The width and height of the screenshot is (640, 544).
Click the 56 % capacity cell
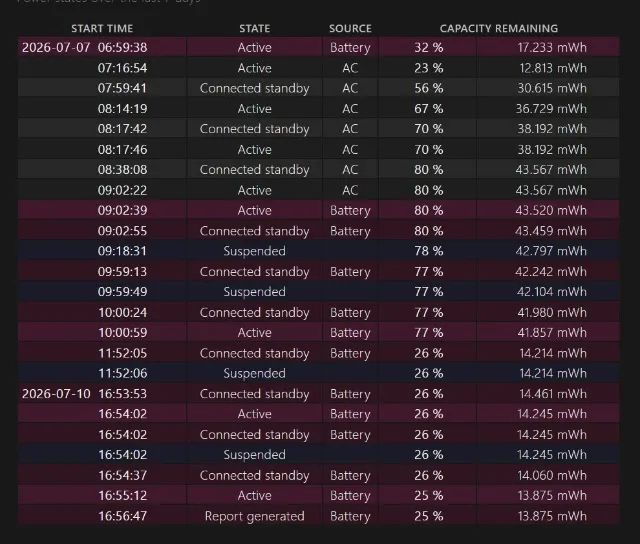click(x=429, y=88)
